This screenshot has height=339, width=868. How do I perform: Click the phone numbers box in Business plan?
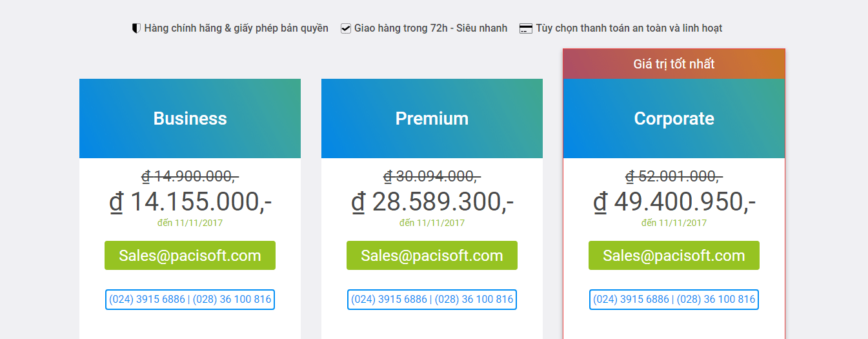coord(190,300)
